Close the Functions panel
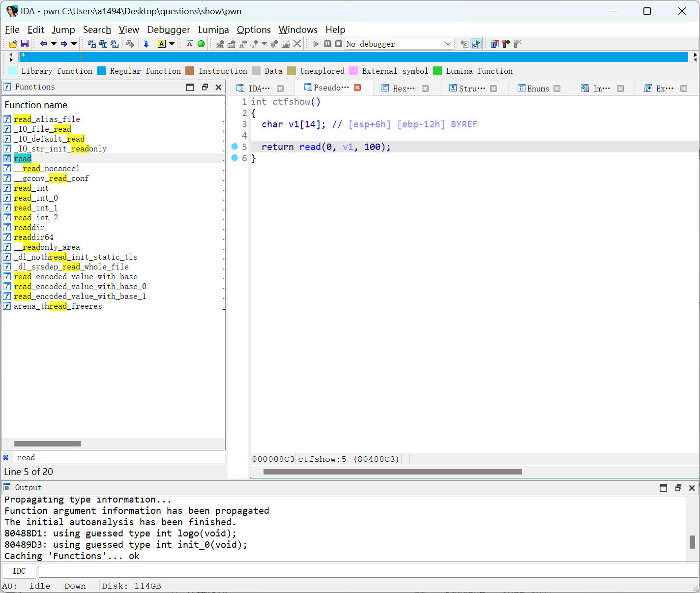 click(219, 87)
